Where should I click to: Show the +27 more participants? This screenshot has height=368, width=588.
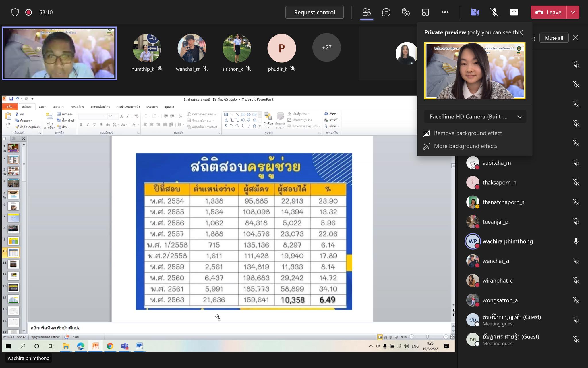click(326, 48)
